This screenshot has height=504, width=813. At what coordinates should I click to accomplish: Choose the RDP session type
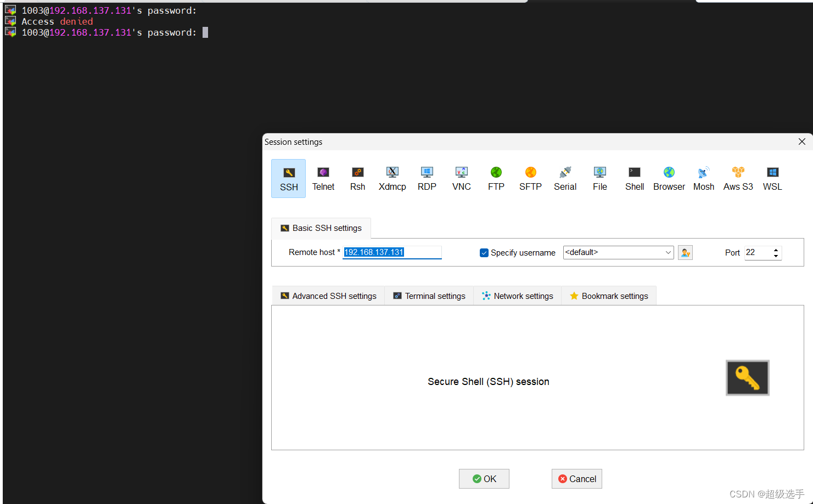pos(427,178)
